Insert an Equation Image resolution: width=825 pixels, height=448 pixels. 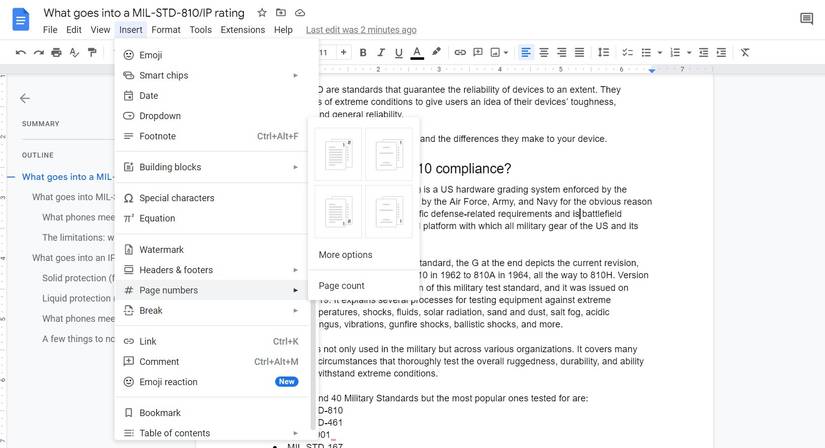pos(211,218)
